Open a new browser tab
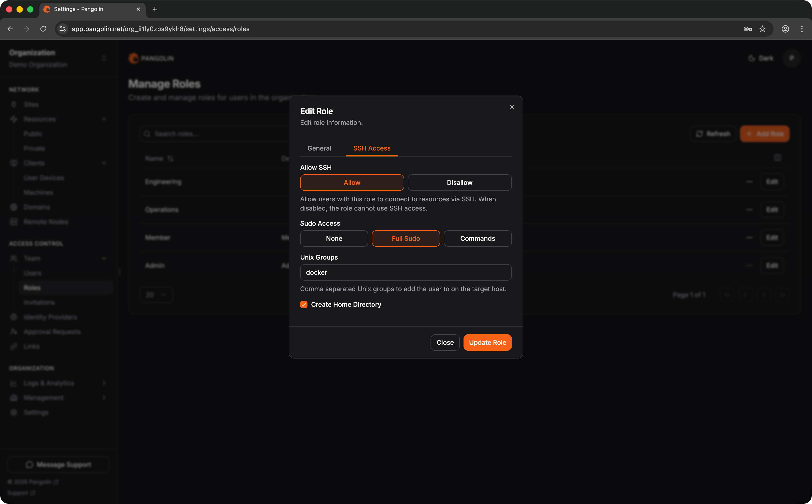Screen dimensions: 812x504 click(155, 9)
